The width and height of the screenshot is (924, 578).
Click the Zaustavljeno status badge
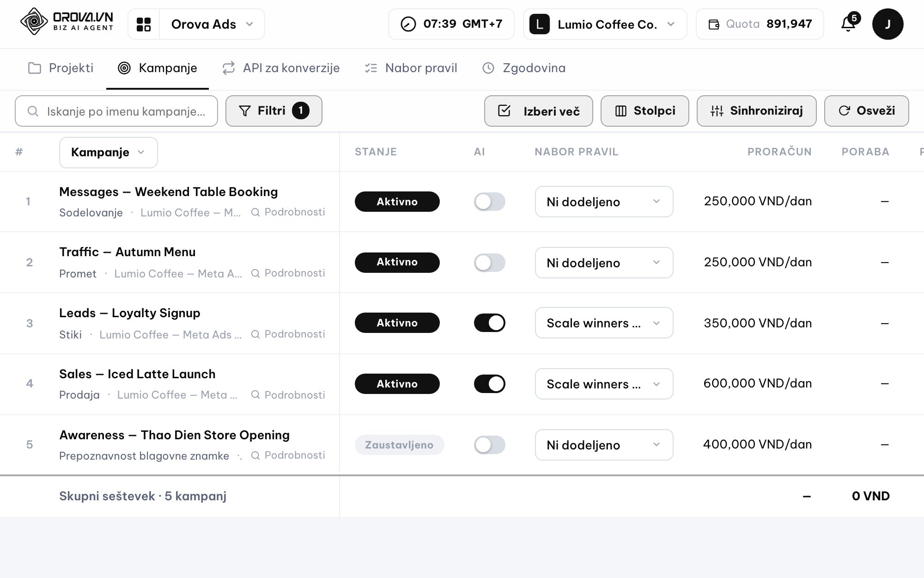pyautogui.click(x=400, y=445)
